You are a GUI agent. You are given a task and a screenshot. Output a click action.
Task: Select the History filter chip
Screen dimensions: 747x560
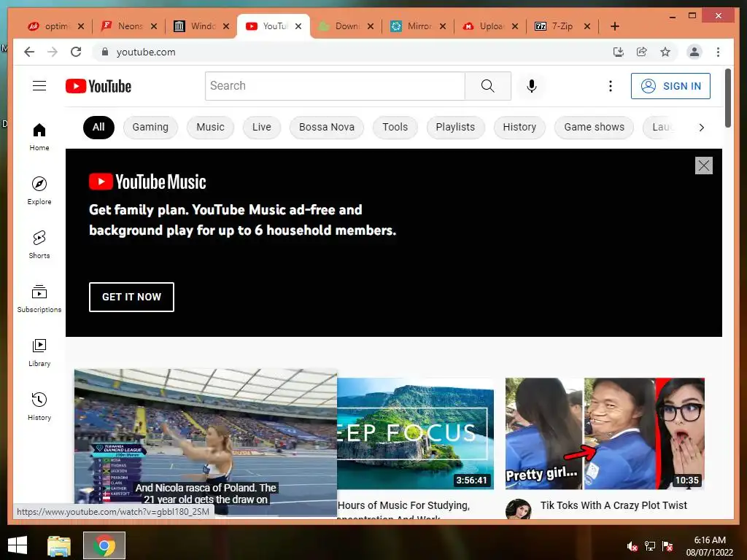pos(519,127)
